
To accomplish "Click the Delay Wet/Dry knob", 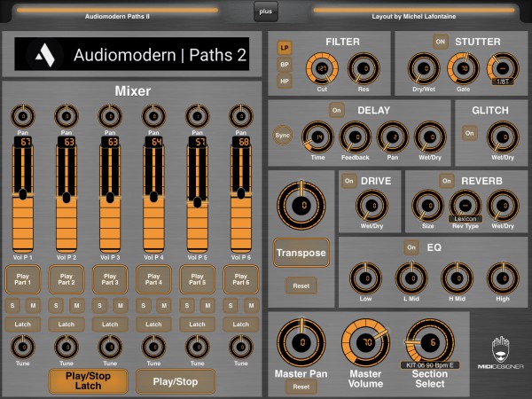I will [430, 137].
